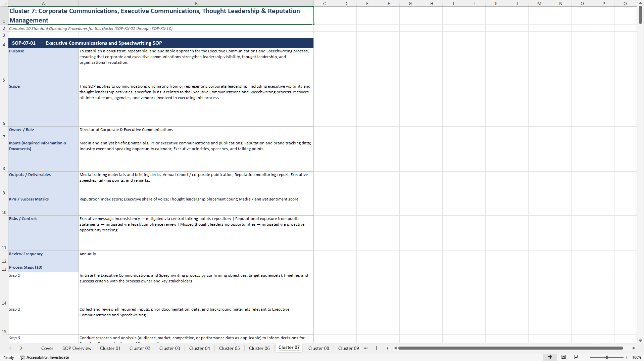Go to previous sheet tab arrow
This screenshot has height=361, width=644.
click(10, 348)
